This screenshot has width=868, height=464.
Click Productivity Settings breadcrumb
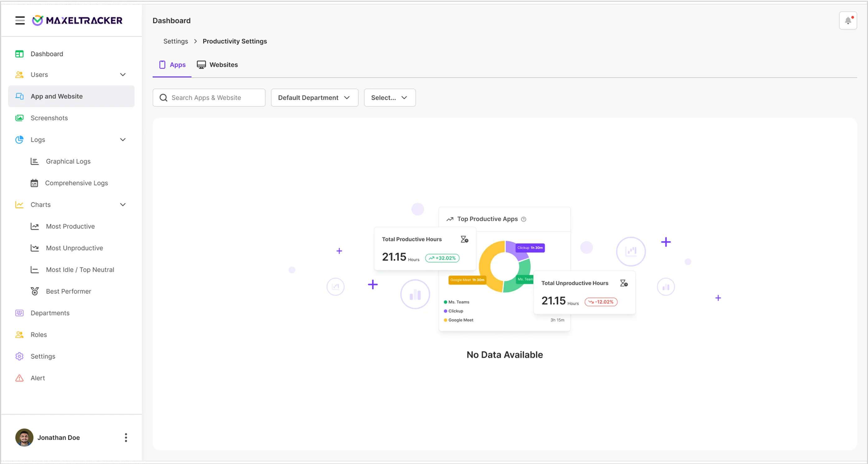point(235,41)
